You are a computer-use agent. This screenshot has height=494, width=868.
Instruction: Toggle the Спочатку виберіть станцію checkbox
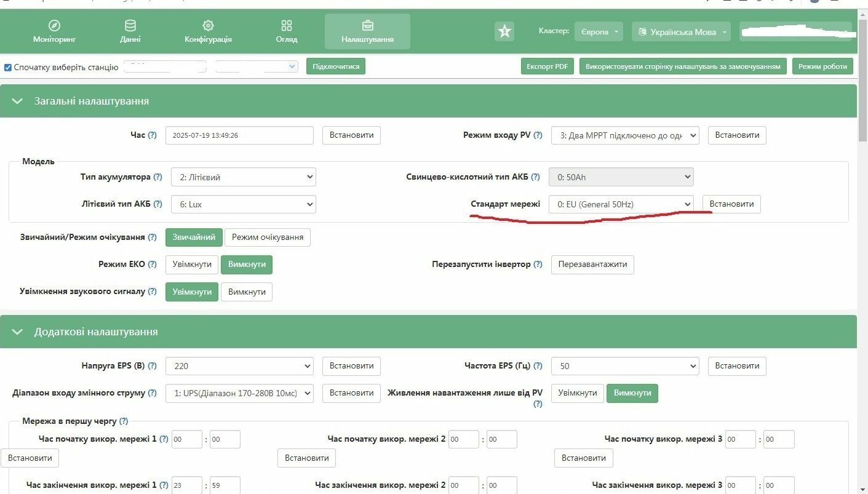8,67
